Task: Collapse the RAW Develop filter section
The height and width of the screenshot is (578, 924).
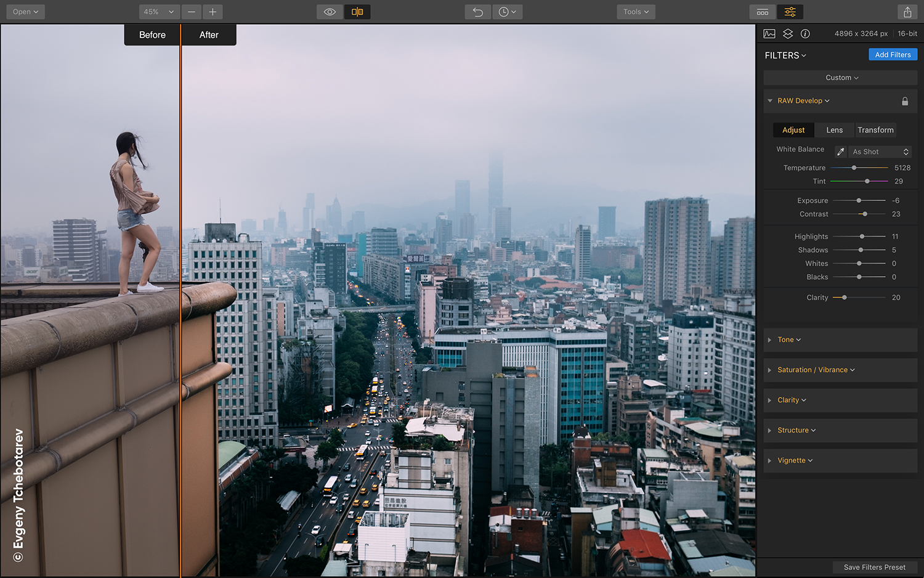Action: click(x=770, y=101)
